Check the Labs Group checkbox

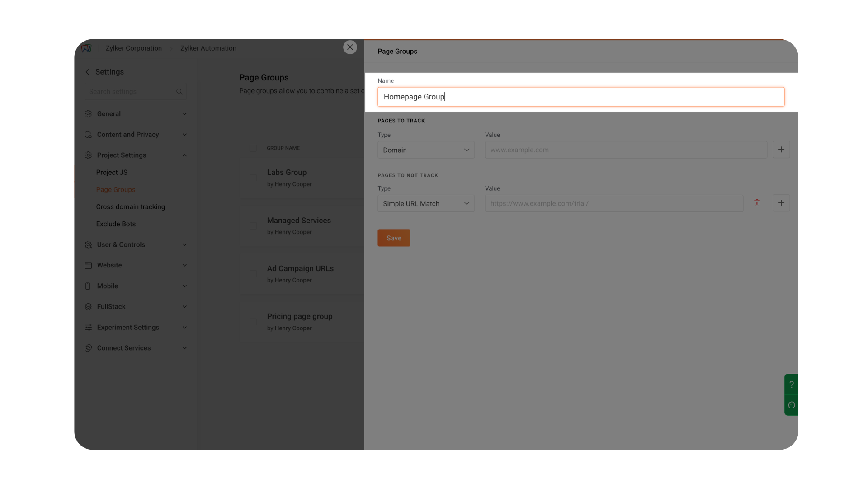tap(253, 178)
